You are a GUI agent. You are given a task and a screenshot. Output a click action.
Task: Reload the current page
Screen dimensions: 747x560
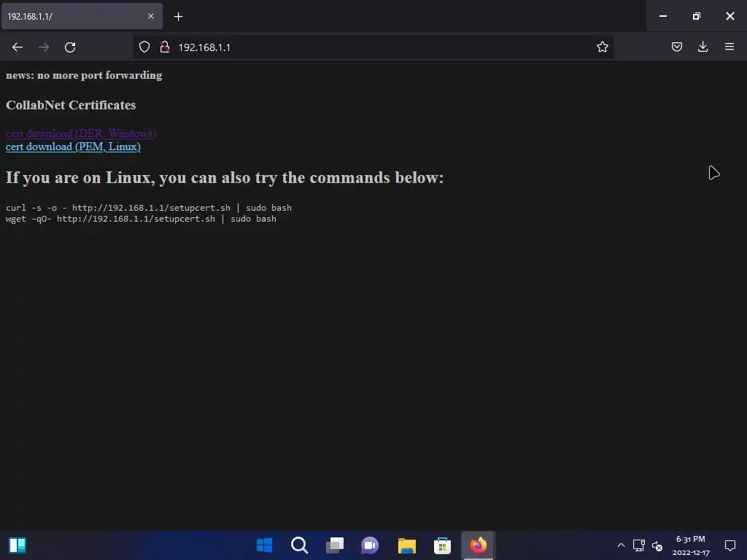70,47
